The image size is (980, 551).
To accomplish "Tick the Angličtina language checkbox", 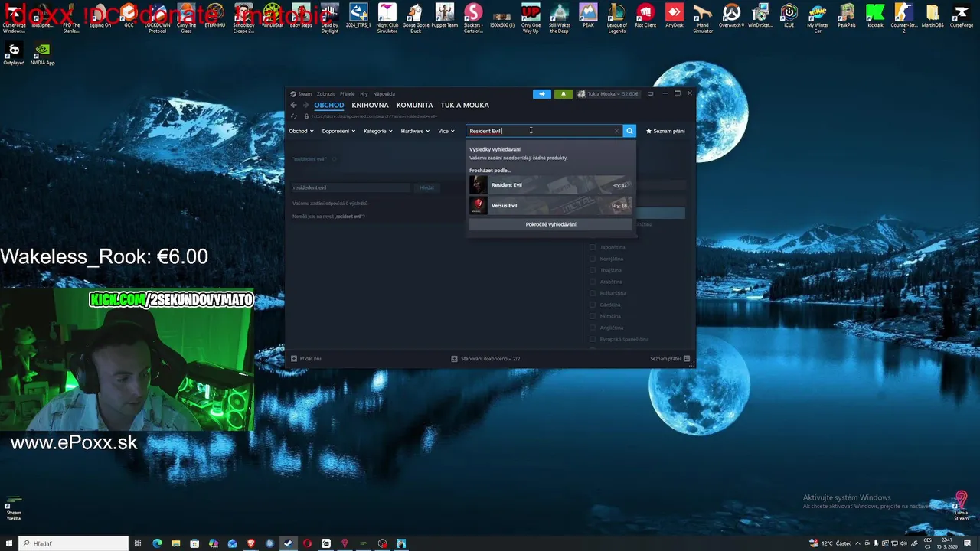I will [x=593, y=328].
